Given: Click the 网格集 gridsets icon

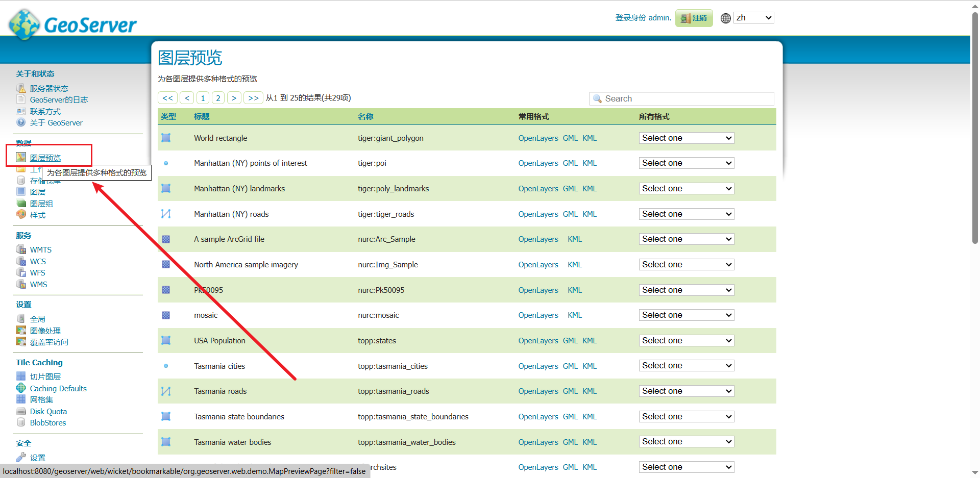Looking at the screenshot, I should pyautogui.click(x=21, y=399).
